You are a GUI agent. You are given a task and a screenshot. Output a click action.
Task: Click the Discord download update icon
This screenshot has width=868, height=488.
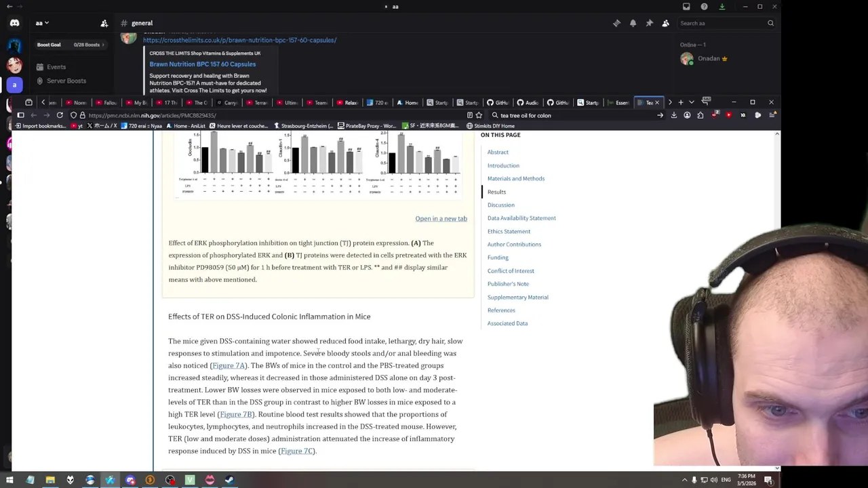click(722, 7)
